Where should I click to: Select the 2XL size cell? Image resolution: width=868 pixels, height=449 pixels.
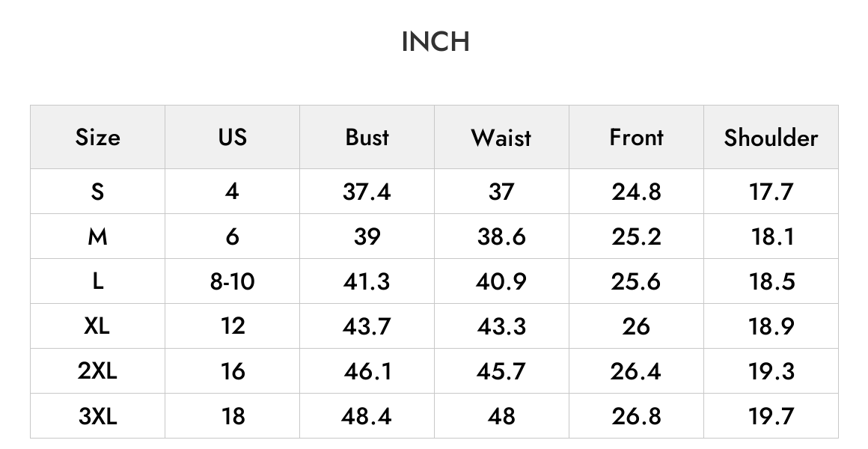point(97,371)
